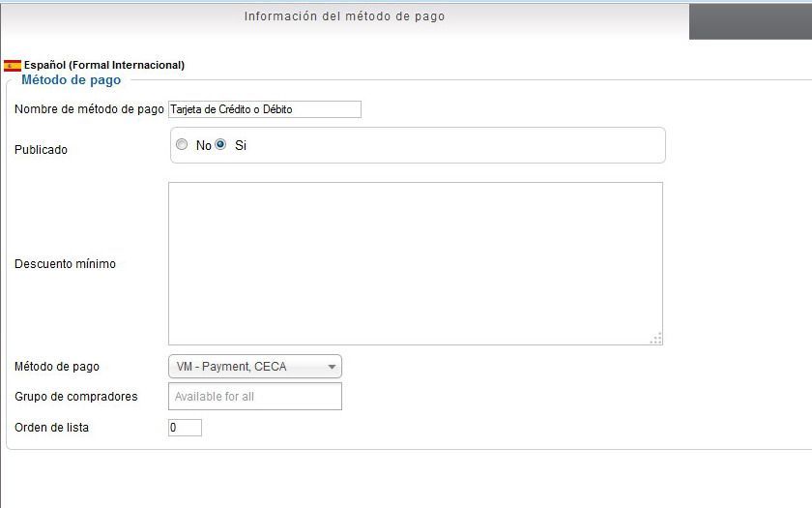The height and width of the screenshot is (508, 812).
Task: Click the textarea resize handle
Action: tap(656, 339)
